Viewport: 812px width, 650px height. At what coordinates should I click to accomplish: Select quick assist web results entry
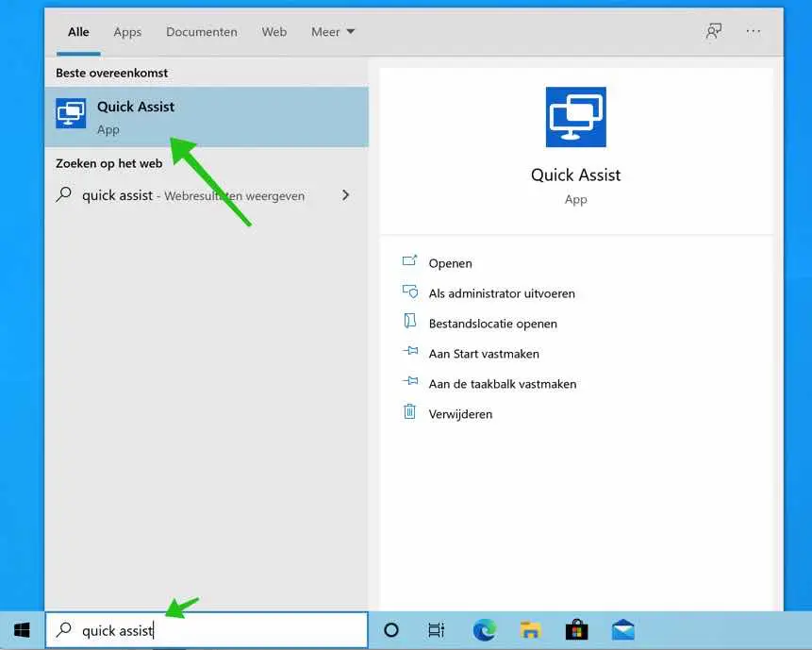pos(207,195)
